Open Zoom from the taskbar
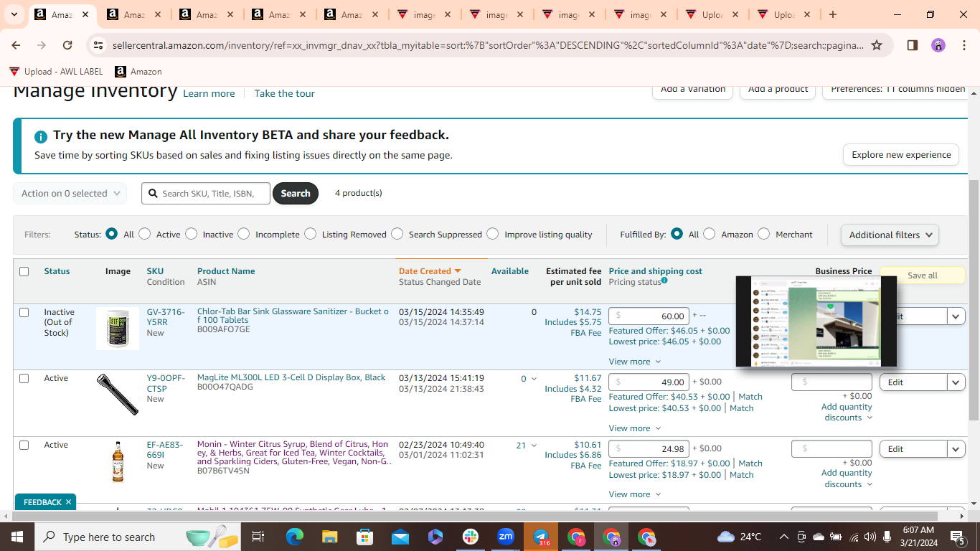The image size is (980, 551). coord(506,537)
